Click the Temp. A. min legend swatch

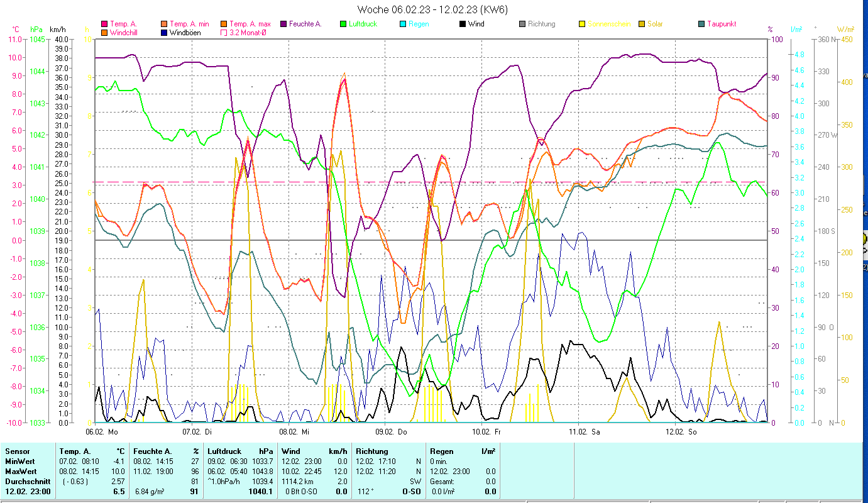tap(164, 24)
